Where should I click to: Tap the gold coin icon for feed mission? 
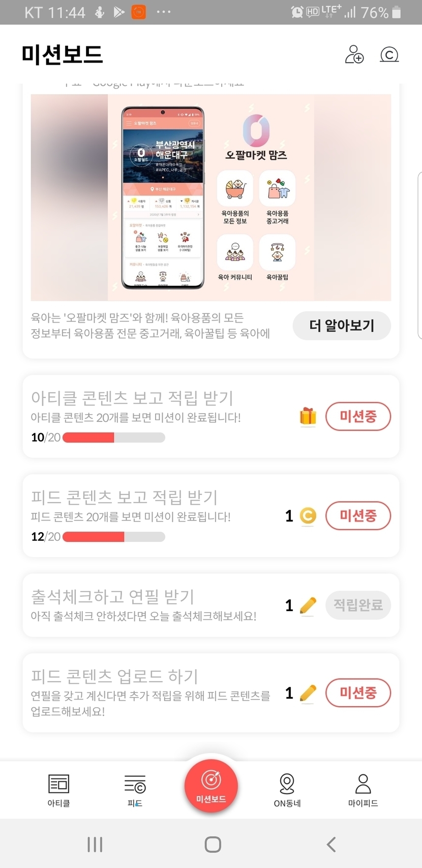pos(308,516)
